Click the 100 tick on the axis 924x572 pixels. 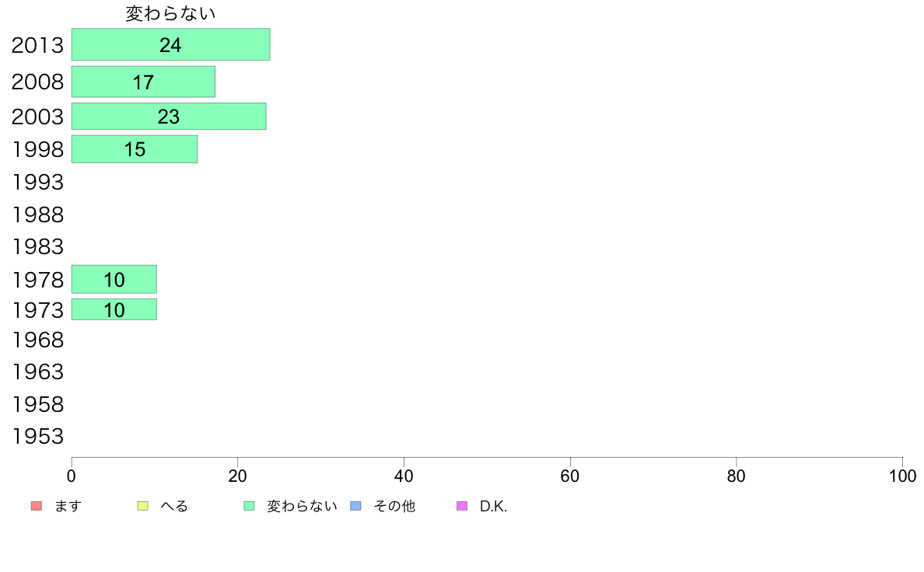tap(902, 476)
